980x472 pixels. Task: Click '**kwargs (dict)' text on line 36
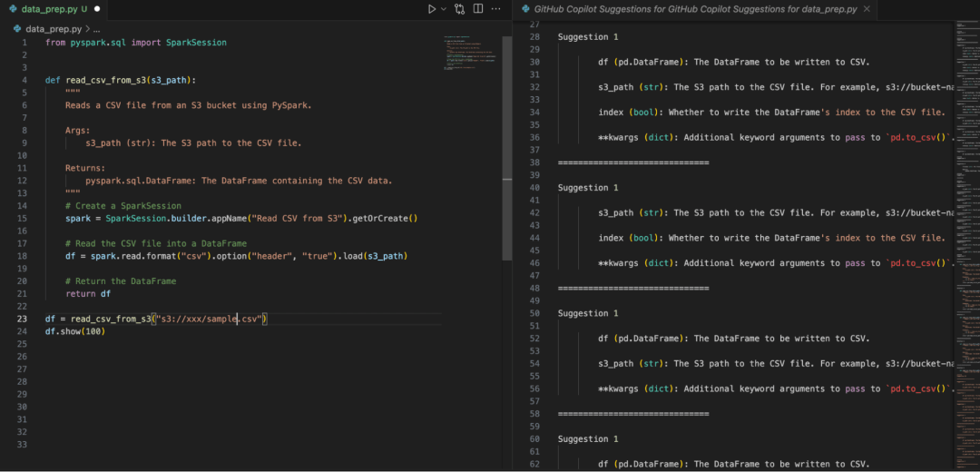(x=635, y=138)
